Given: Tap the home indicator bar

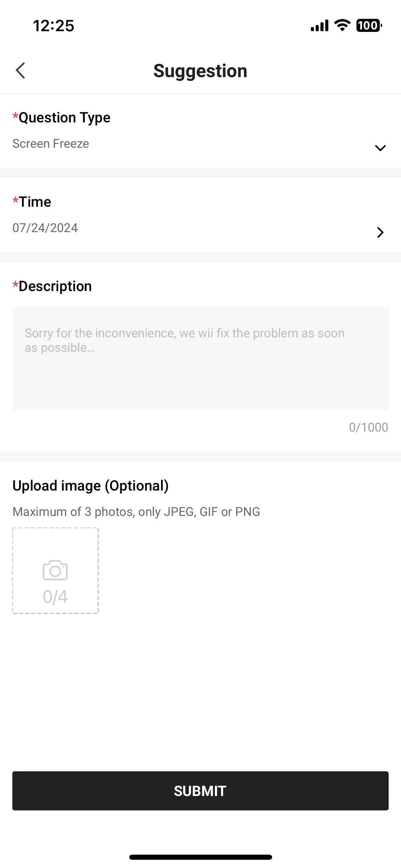Looking at the screenshot, I should coord(200,857).
